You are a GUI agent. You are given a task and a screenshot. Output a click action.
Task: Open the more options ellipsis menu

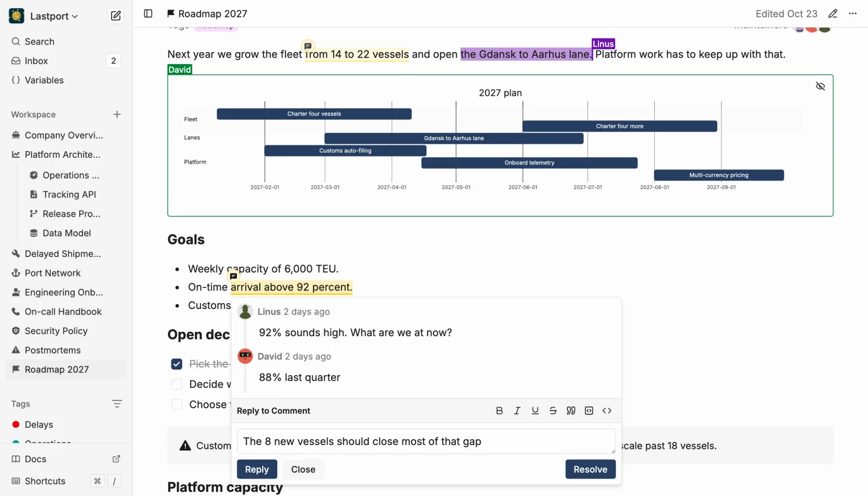pos(853,14)
